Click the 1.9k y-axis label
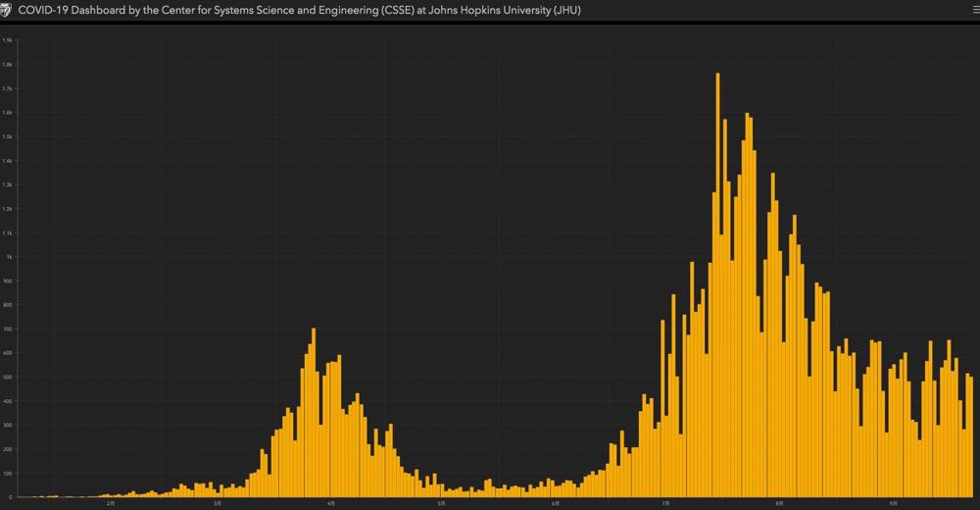This screenshot has height=510, width=980. pos(8,40)
